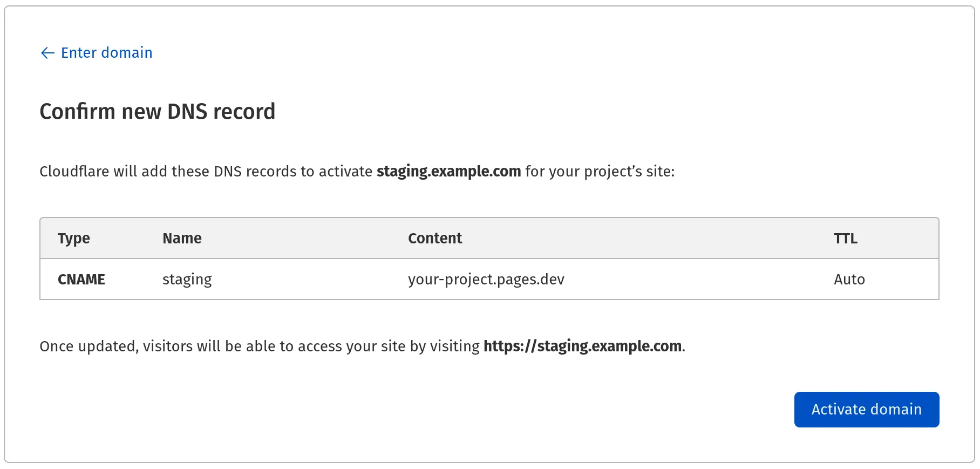Select the CNAME record type label
This screenshot has width=980, height=469.
tap(81, 279)
